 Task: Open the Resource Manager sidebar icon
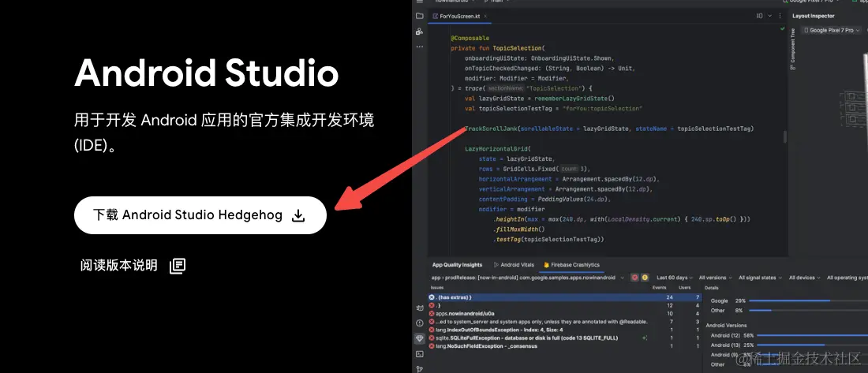point(420,32)
